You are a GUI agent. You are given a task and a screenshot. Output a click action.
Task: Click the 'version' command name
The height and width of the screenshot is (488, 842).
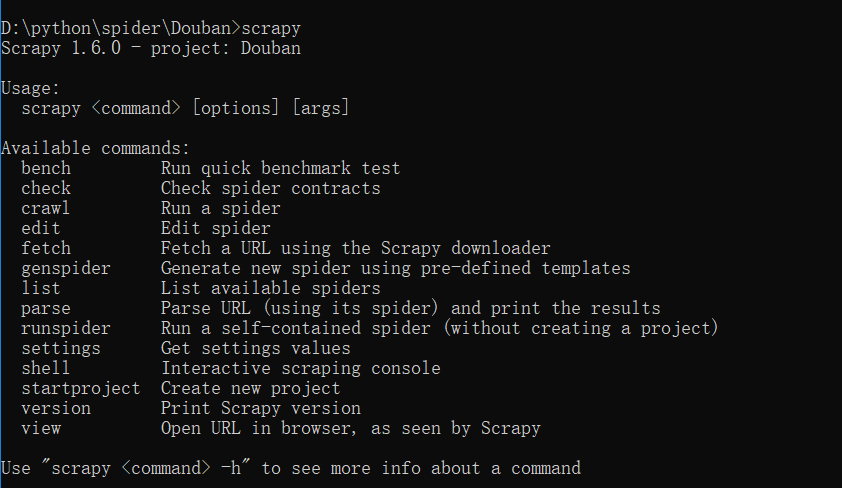coord(56,408)
